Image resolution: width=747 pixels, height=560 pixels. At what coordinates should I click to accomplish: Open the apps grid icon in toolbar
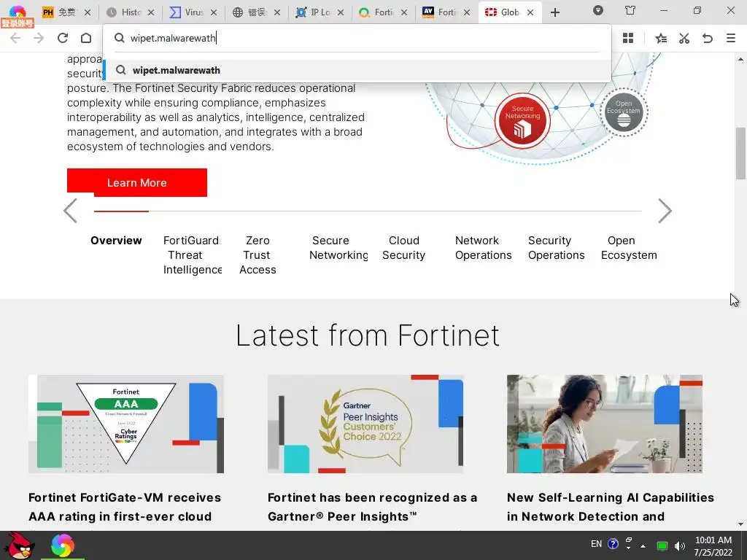pos(628,38)
